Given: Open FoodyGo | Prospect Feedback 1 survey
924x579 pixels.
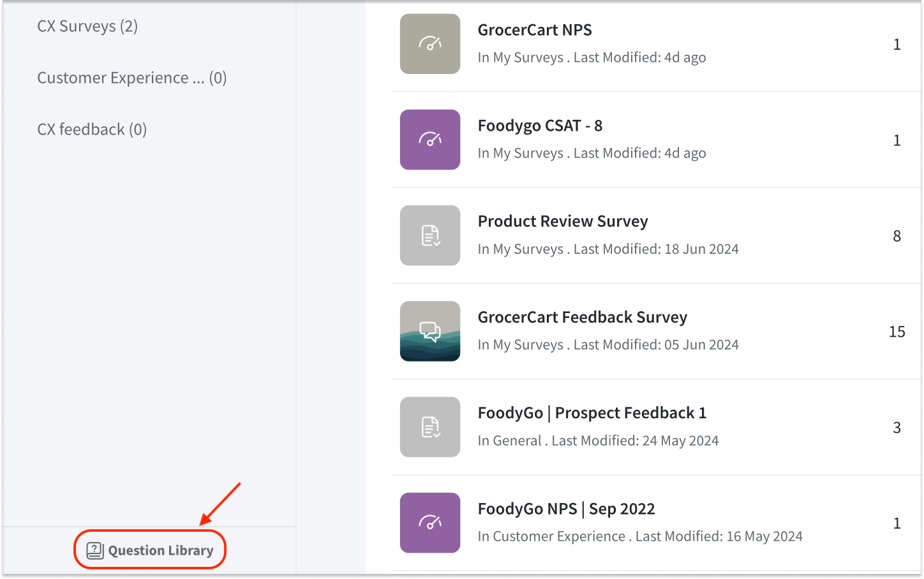Looking at the screenshot, I should (x=592, y=413).
